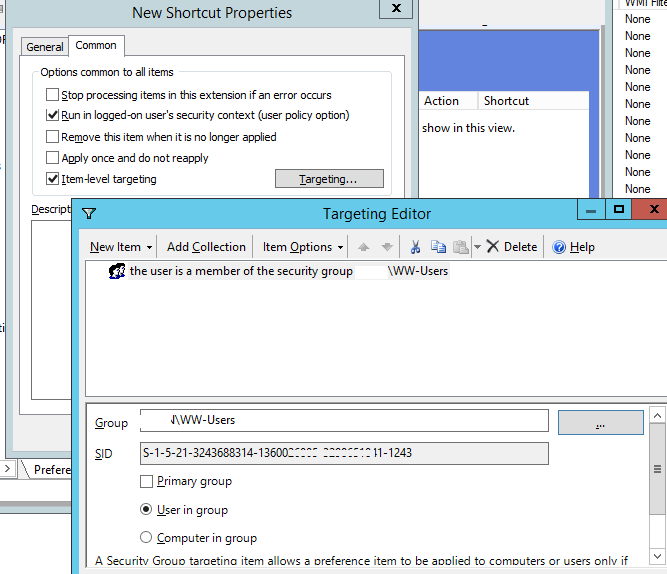The height and width of the screenshot is (574, 667).
Task: Uncheck Run in logged-on user's security context
Action: pos(52,115)
